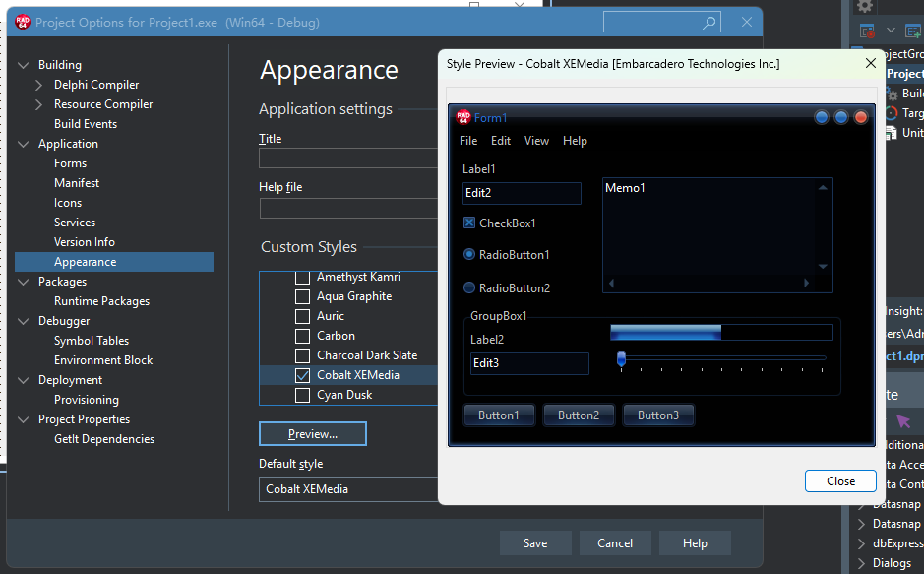This screenshot has height=574, width=924.
Task: Collapse the Project Properties node
Action: [23, 419]
